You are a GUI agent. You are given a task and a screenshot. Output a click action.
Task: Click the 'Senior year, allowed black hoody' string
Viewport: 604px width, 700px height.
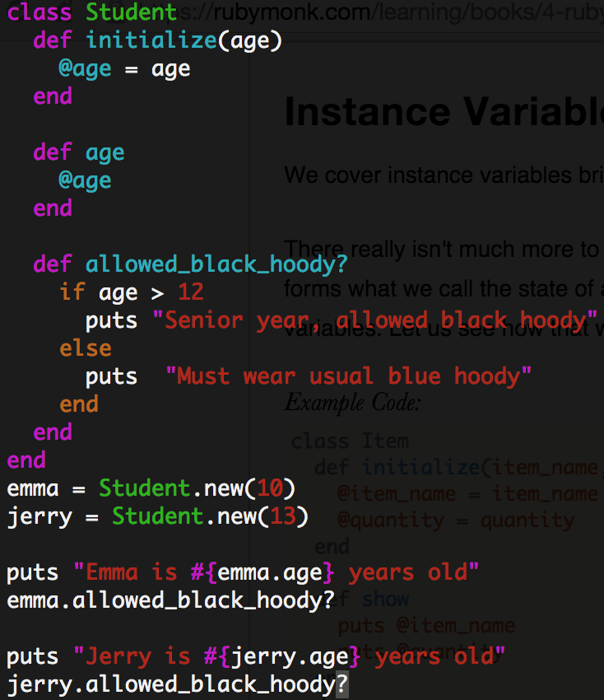click(x=374, y=320)
